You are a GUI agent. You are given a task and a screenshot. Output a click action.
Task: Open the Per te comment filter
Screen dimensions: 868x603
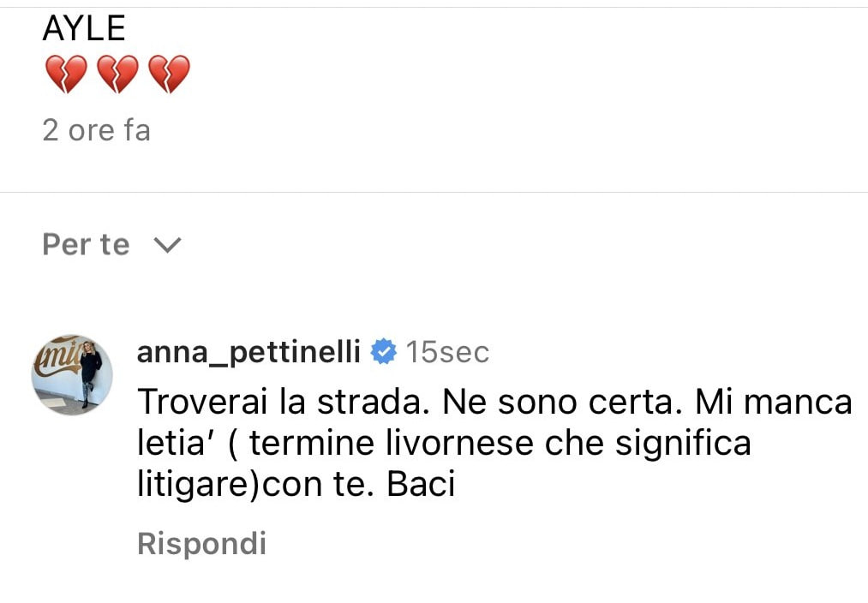(86, 245)
